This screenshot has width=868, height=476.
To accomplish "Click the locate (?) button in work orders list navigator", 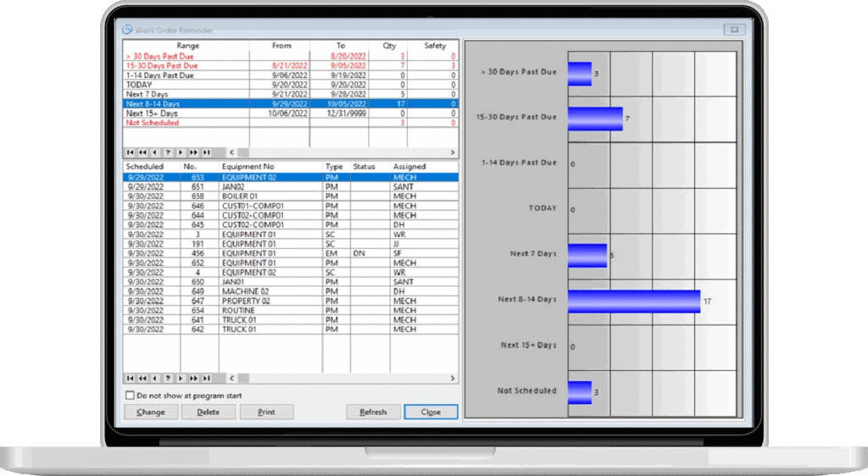I will [169, 378].
